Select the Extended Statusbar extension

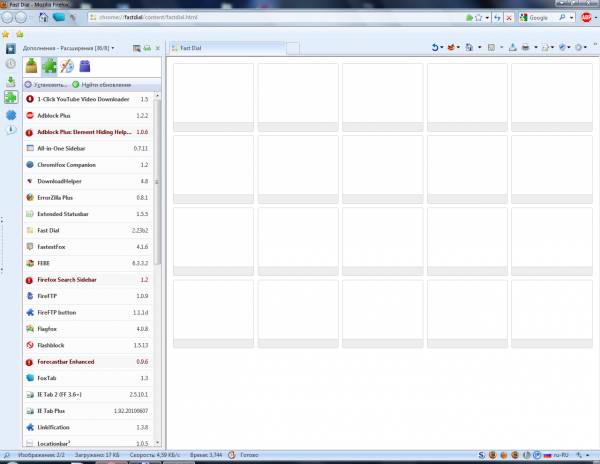(88, 214)
